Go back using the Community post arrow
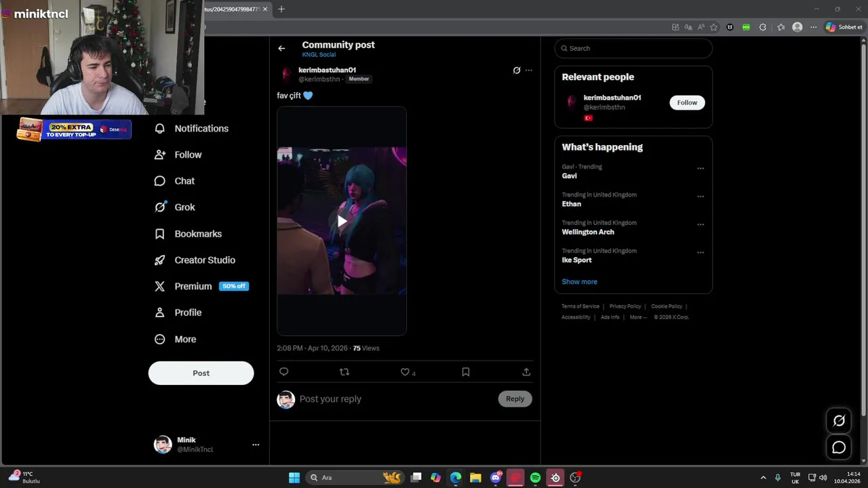 (281, 48)
